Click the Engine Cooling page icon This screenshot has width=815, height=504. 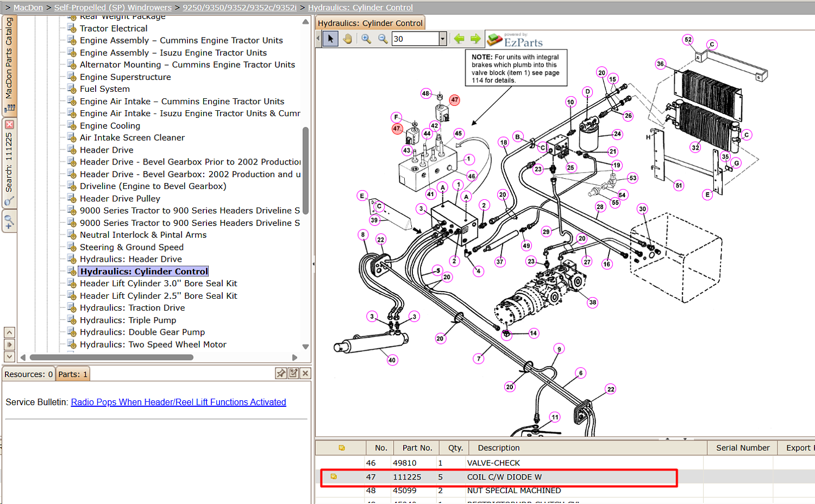pos(72,125)
